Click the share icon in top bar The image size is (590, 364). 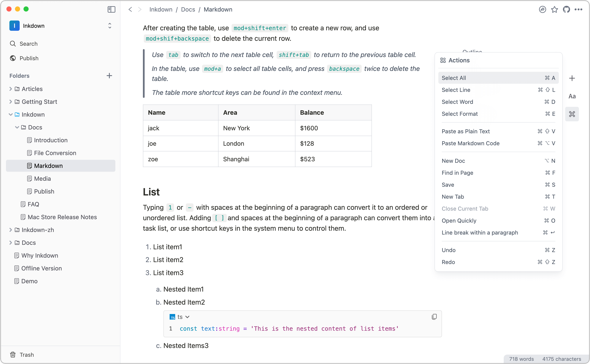[x=542, y=9]
